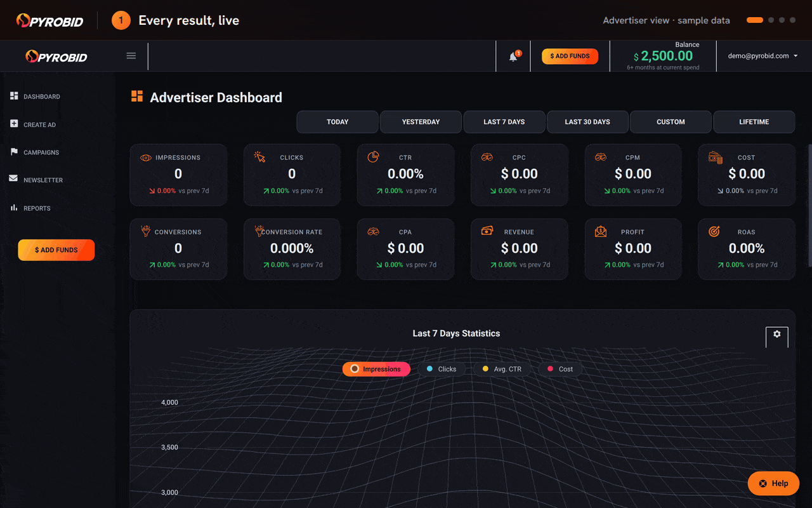Click the Conversions funnel icon
This screenshot has height=508, width=812.
click(146, 231)
